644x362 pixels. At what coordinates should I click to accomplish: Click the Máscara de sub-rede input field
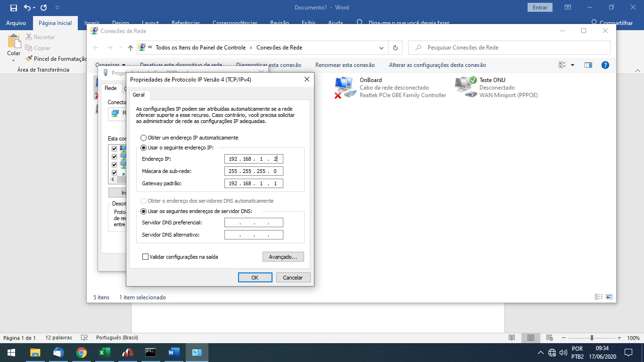pyautogui.click(x=254, y=171)
